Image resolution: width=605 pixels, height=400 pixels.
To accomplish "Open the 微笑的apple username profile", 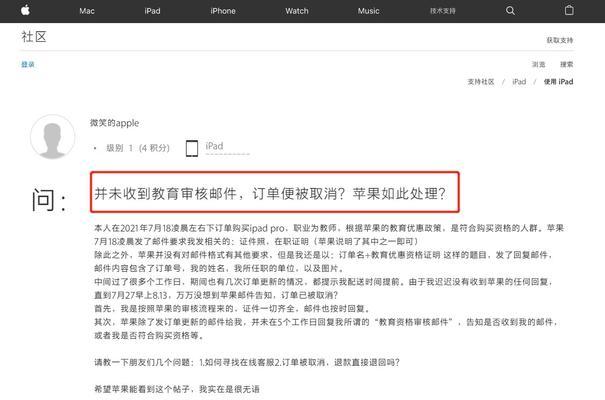I will click(x=114, y=123).
